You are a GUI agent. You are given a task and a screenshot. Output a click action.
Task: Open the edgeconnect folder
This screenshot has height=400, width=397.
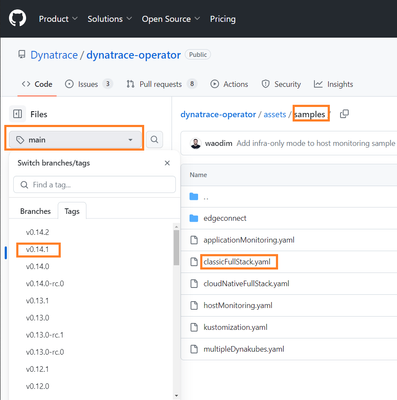[225, 218]
